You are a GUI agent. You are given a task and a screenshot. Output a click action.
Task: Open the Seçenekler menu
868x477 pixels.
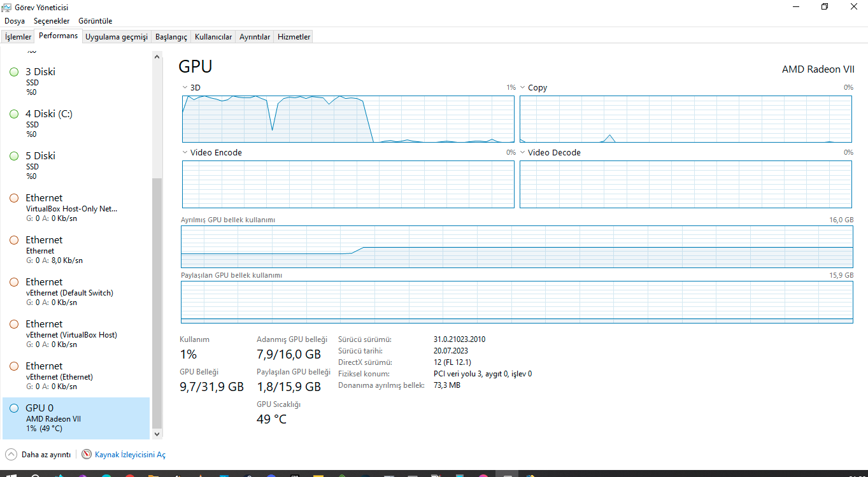coord(51,20)
